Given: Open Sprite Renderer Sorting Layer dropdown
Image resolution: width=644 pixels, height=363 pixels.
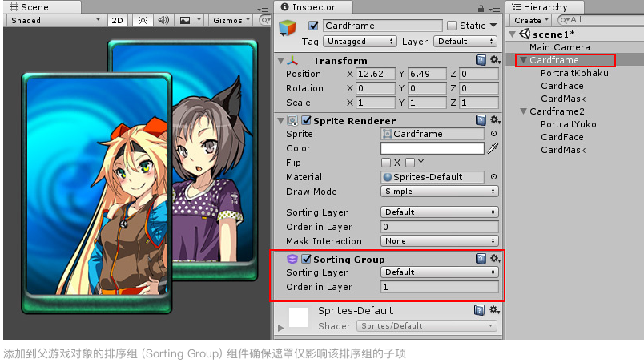Looking at the screenshot, I should (440, 212).
